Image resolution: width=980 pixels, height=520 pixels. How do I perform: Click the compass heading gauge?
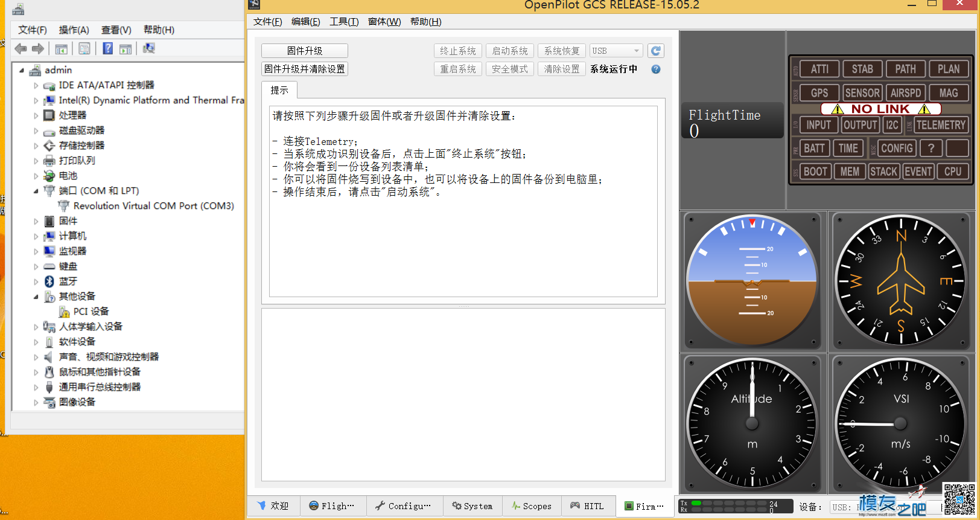click(x=900, y=280)
